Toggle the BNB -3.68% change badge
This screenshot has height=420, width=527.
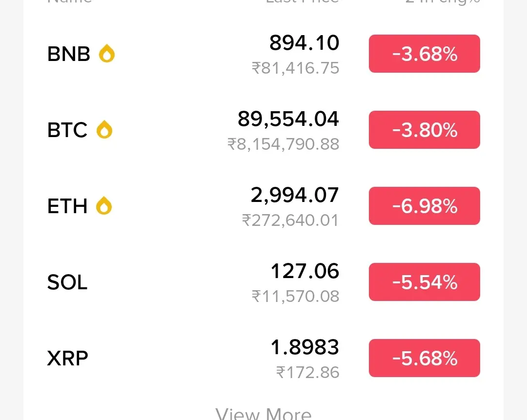point(424,54)
